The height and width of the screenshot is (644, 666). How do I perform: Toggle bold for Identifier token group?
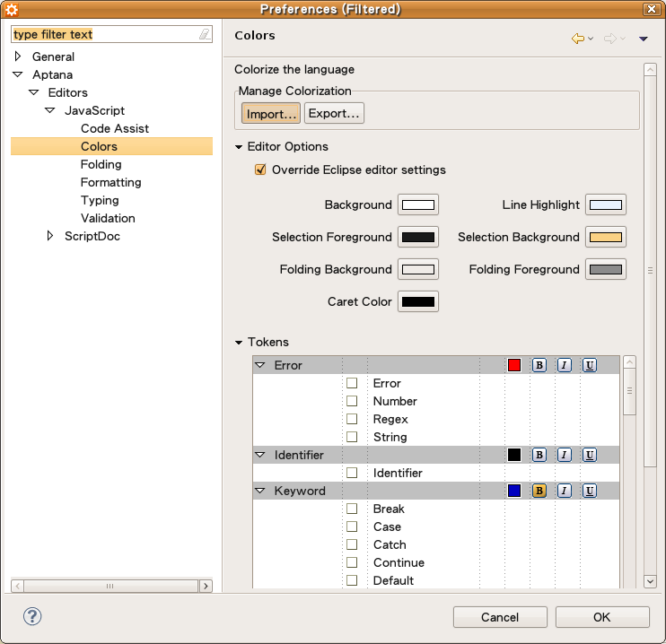coord(539,455)
